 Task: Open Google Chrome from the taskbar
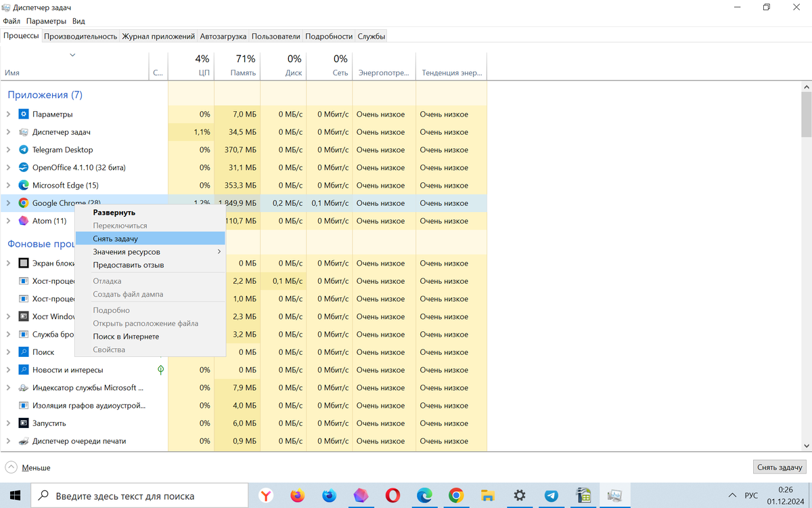(456, 496)
